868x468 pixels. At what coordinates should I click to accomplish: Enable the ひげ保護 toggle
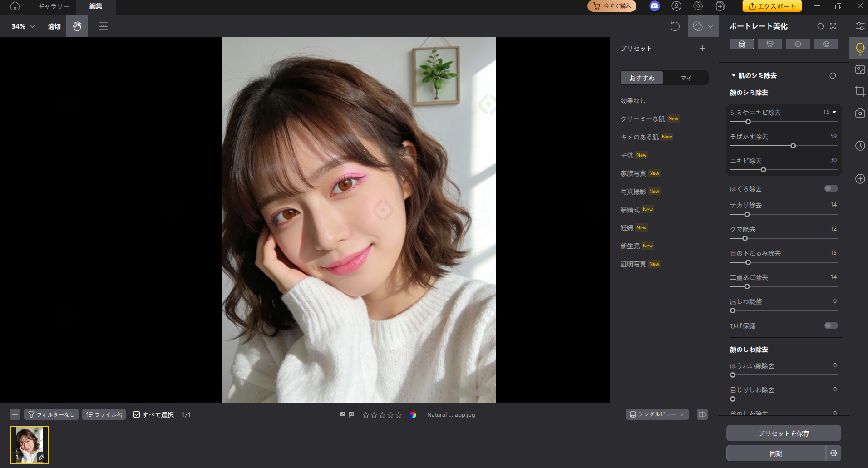point(831,325)
